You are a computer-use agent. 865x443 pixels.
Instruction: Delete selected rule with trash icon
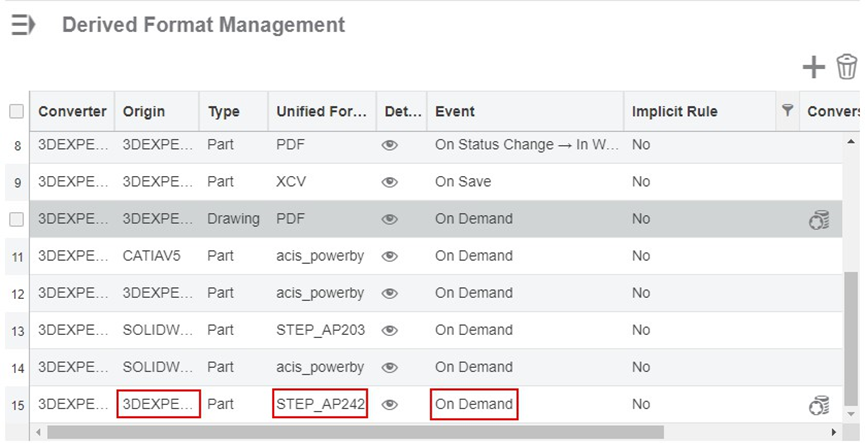click(847, 67)
